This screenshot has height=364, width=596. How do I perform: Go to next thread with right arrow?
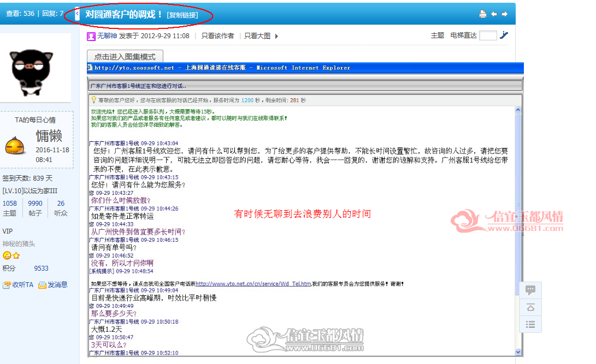tap(505, 14)
